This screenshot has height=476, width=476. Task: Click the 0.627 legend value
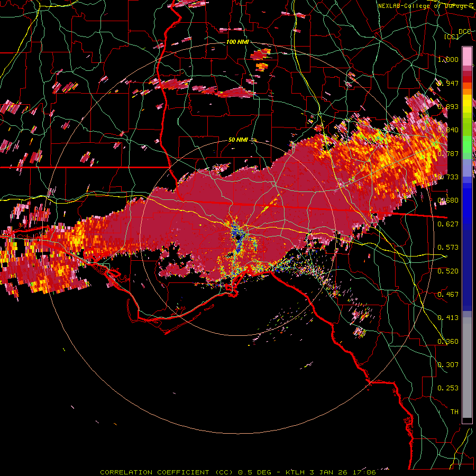pos(448,224)
